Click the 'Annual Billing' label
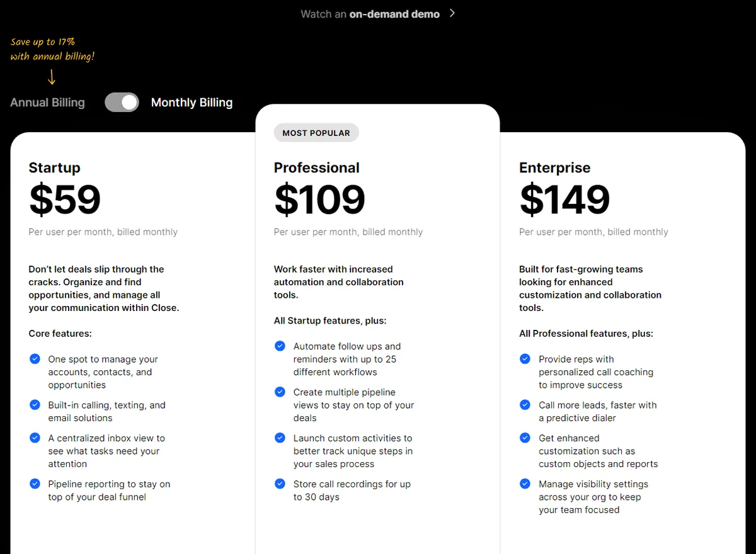Image resolution: width=756 pixels, height=554 pixels. (47, 102)
